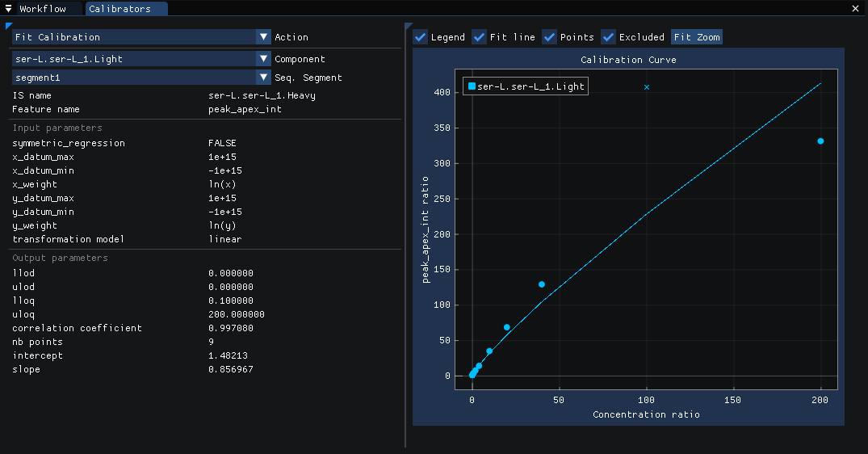The height and width of the screenshot is (454, 868).
Task: Click the left panel corner collapse triangle
Action: [x=8, y=26]
